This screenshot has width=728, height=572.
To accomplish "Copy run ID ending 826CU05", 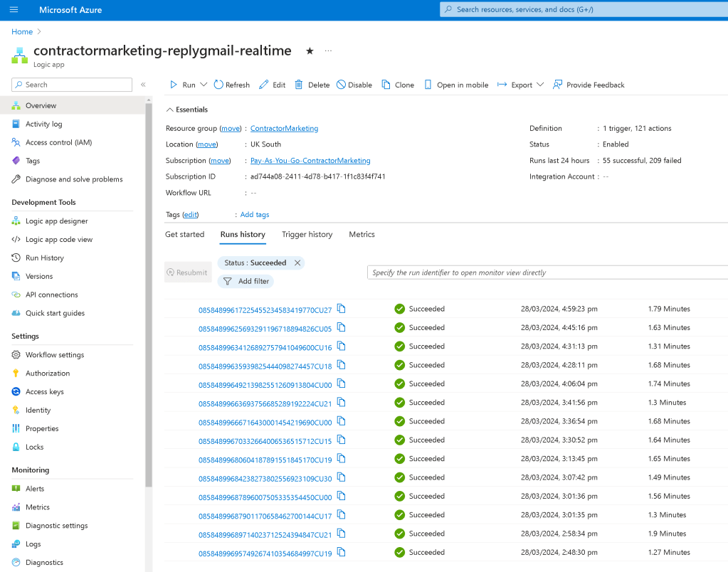I will pyautogui.click(x=342, y=327).
